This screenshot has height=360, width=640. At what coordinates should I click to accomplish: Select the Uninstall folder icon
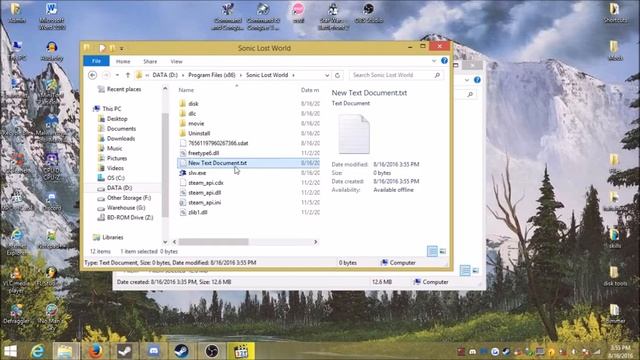coord(183,133)
